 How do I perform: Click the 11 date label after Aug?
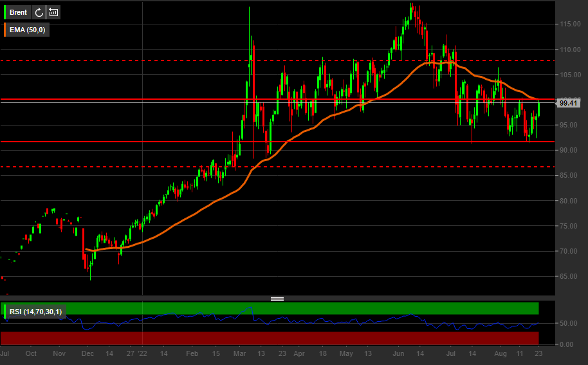click(x=520, y=353)
